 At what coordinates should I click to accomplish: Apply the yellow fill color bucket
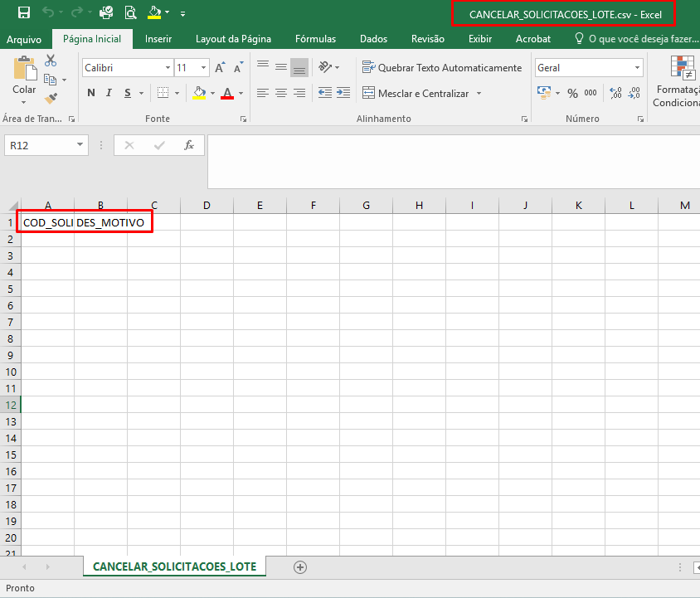[x=198, y=93]
